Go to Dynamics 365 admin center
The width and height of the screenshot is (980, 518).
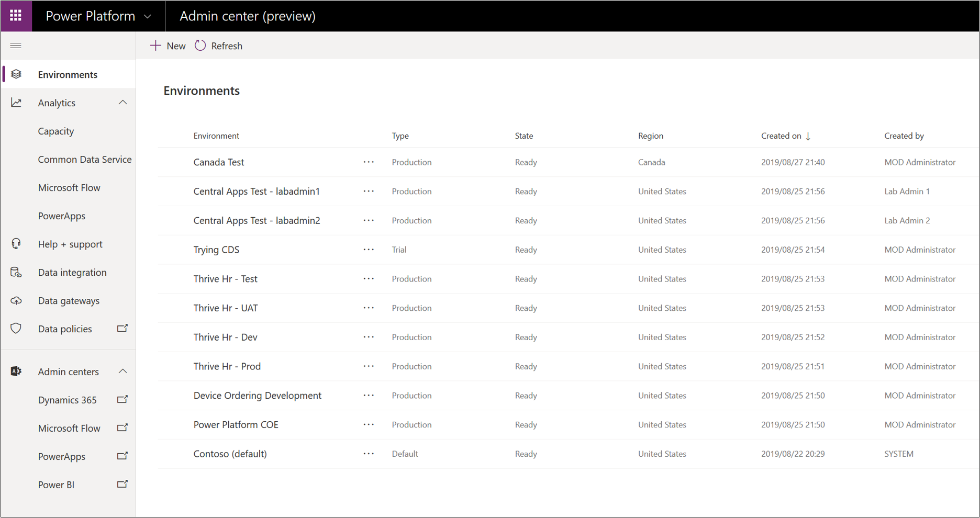(68, 400)
